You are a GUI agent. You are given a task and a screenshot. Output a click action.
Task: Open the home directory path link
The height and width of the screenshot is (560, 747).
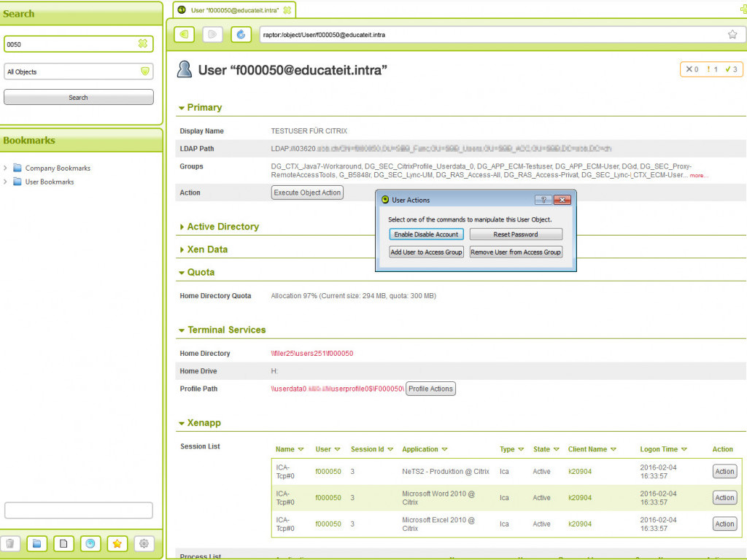coord(312,354)
